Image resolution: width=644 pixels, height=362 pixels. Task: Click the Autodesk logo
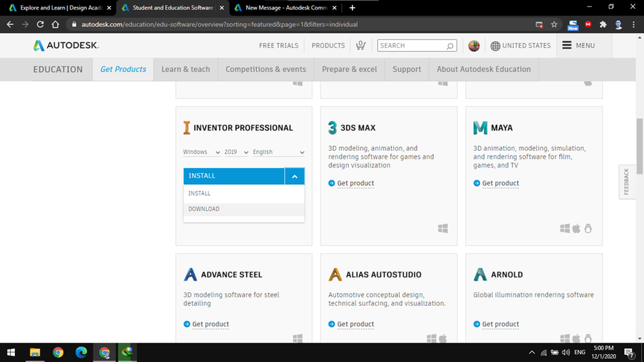(66, 46)
